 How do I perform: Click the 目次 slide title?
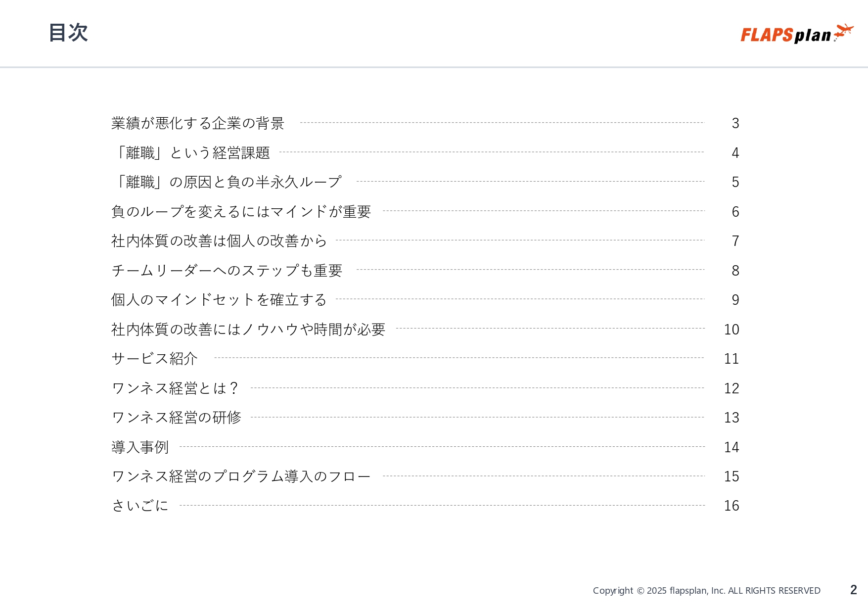point(68,33)
